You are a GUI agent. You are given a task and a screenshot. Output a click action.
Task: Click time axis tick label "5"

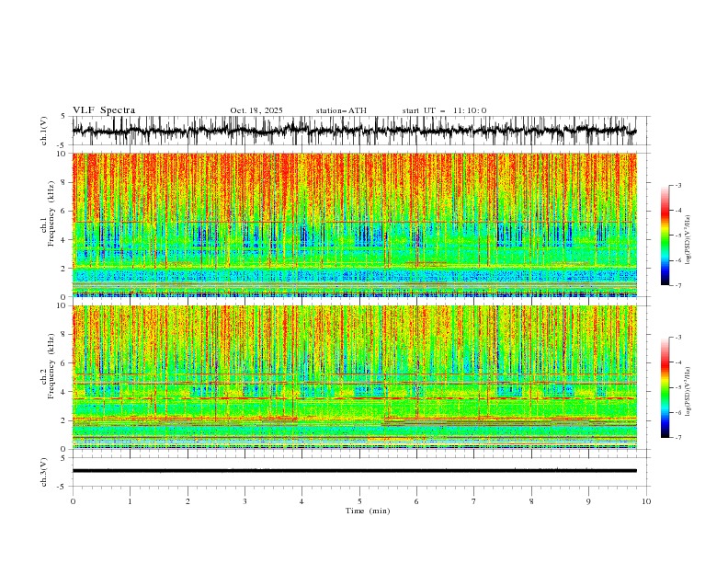point(359,501)
